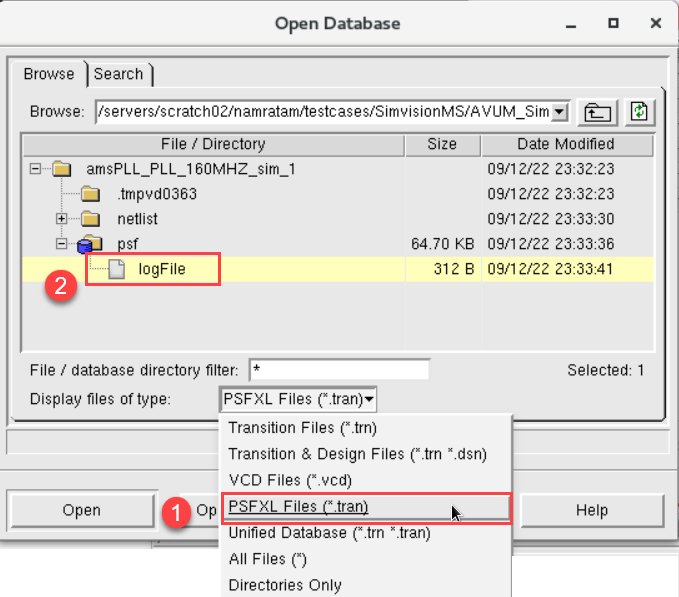Screen dimensions: 679x597
Task: Open the Display files of type combo box
Action: point(298,399)
